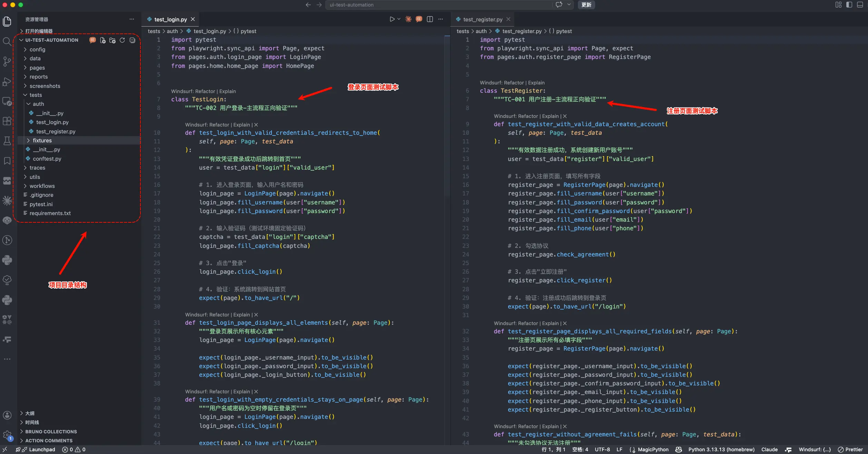This screenshot has height=454, width=868.
Task: Open the Testing flask view
Action: click(7, 141)
